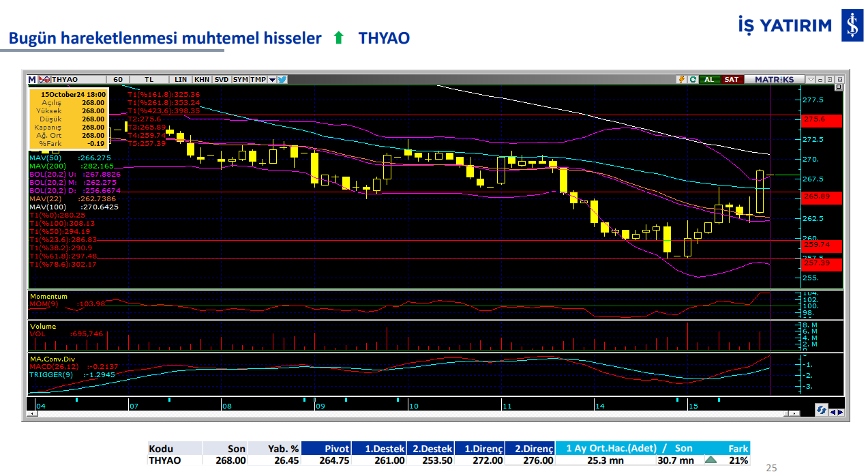868x474 pixels.
Task: Toggle the LIN scale mode
Action: pyautogui.click(x=181, y=80)
